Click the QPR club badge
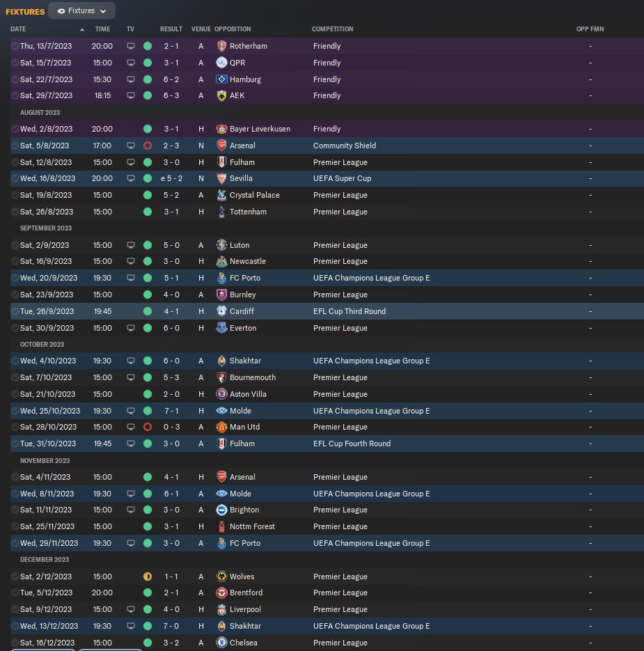644x651 pixels. [x=221, y=63]
